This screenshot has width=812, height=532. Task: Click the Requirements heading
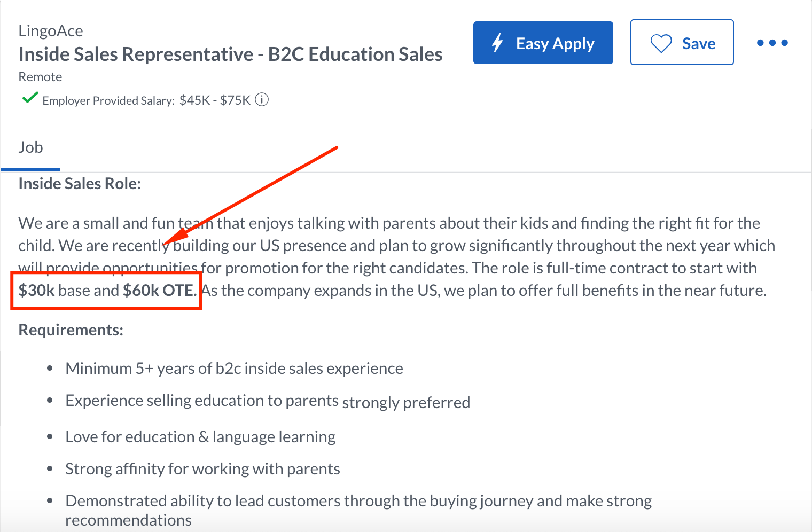click(71, 330)
